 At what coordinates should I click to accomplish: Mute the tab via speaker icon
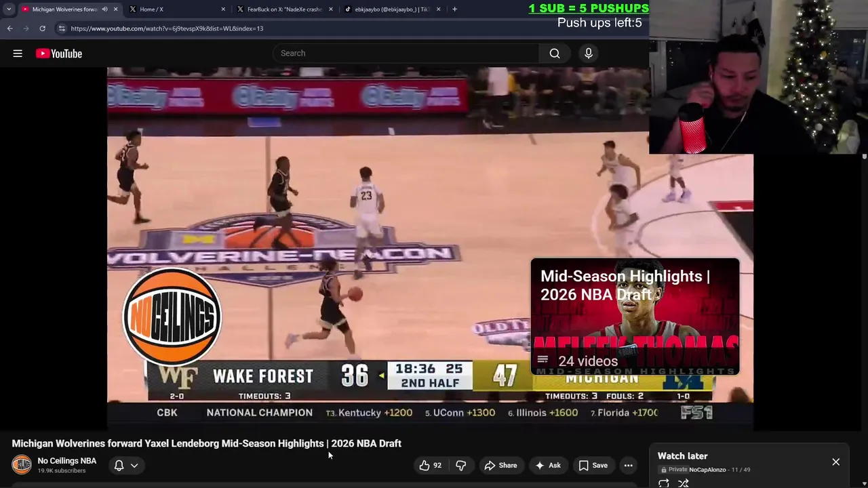coord(104,9)
